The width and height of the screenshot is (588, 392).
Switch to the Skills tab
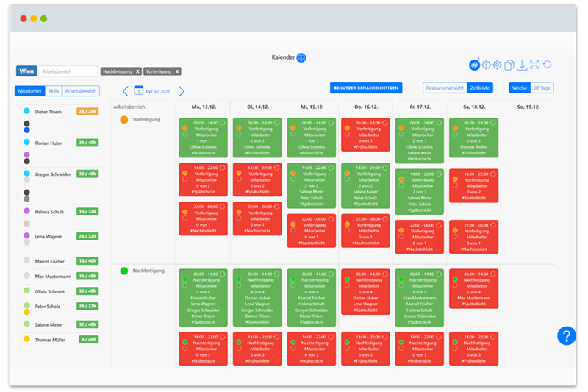(x=54, y=91)
